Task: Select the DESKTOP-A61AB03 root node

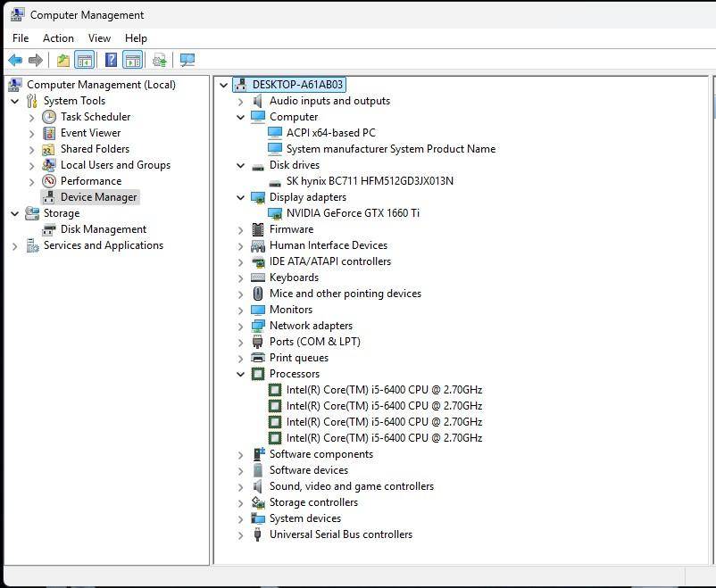Action: click(296, 85)
